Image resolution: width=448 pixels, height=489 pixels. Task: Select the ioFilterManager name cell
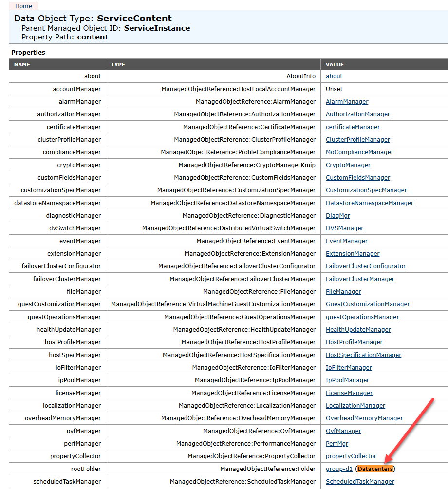[57, 367]
